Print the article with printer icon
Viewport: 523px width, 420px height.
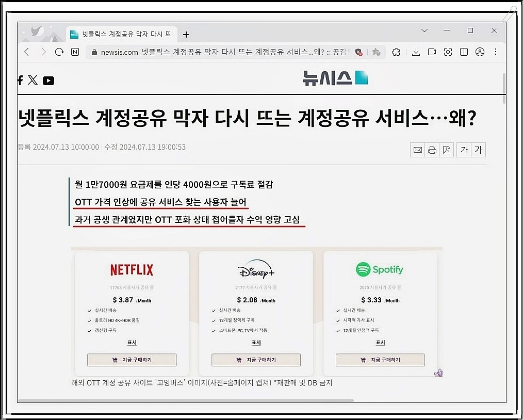point(432,150)
